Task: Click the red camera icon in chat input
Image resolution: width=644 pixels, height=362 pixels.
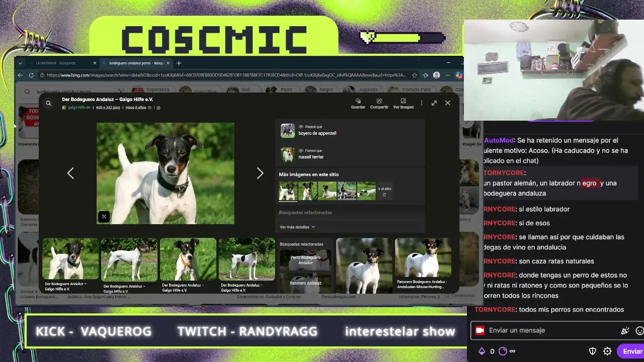Action: (x=479, y=330)
